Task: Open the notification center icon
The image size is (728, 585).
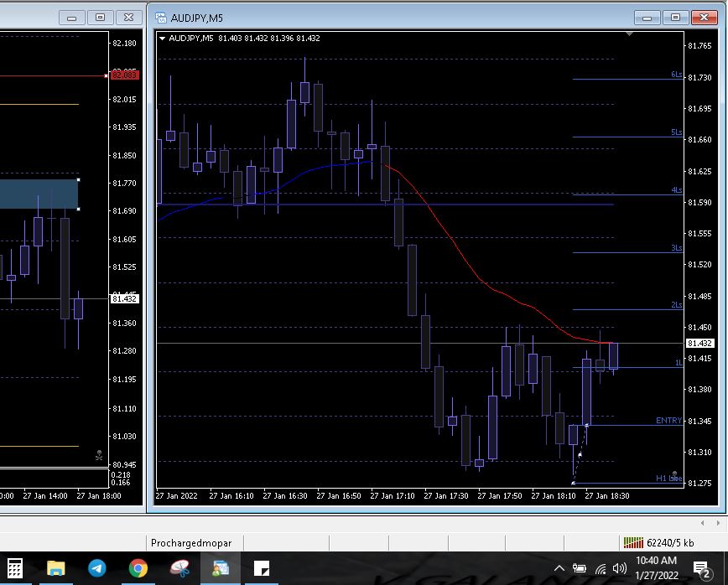Action: [x=703, y=569]
